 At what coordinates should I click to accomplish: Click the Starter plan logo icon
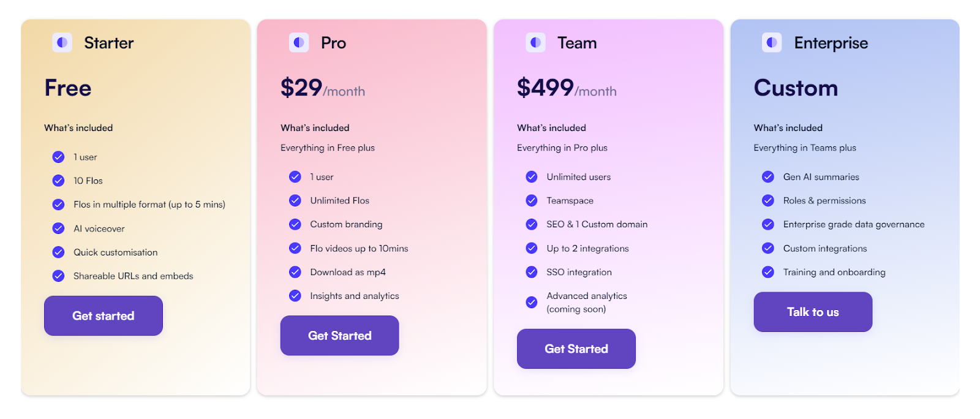62,42
